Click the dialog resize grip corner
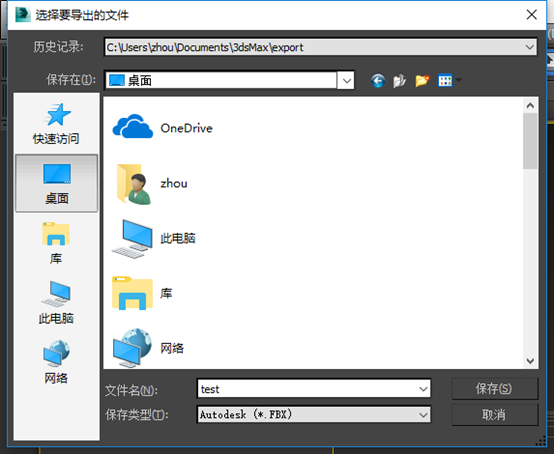Image resolution: width=554 pixels, height=454 pixels. 541,441
